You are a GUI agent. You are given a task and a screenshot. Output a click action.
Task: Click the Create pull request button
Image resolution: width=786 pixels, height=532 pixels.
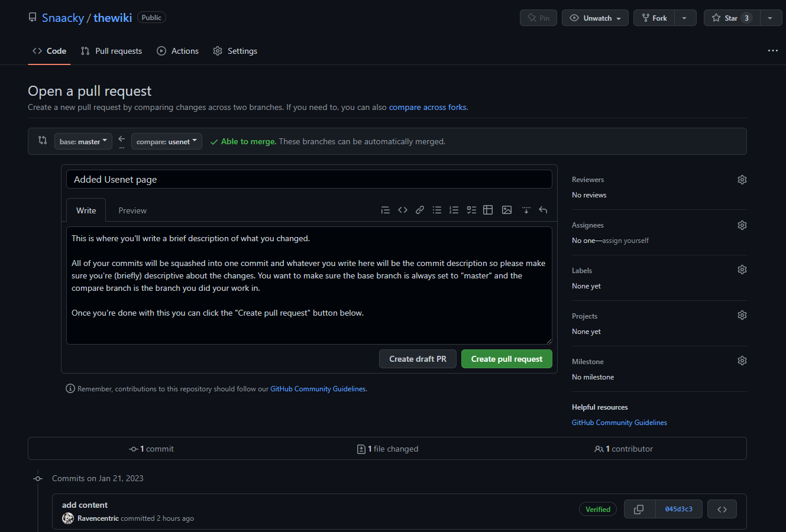click(x=506, y=359)
